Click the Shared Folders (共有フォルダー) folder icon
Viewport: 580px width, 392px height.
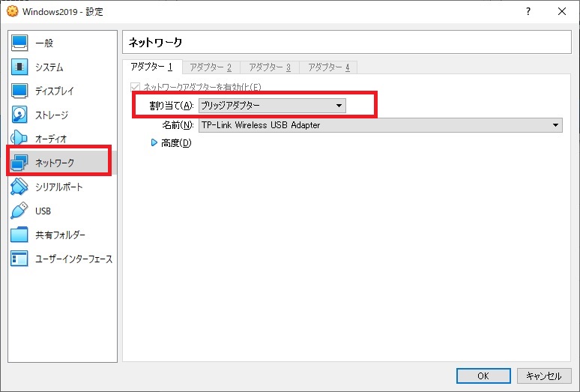pyautogui.click(x=19, y=235)
